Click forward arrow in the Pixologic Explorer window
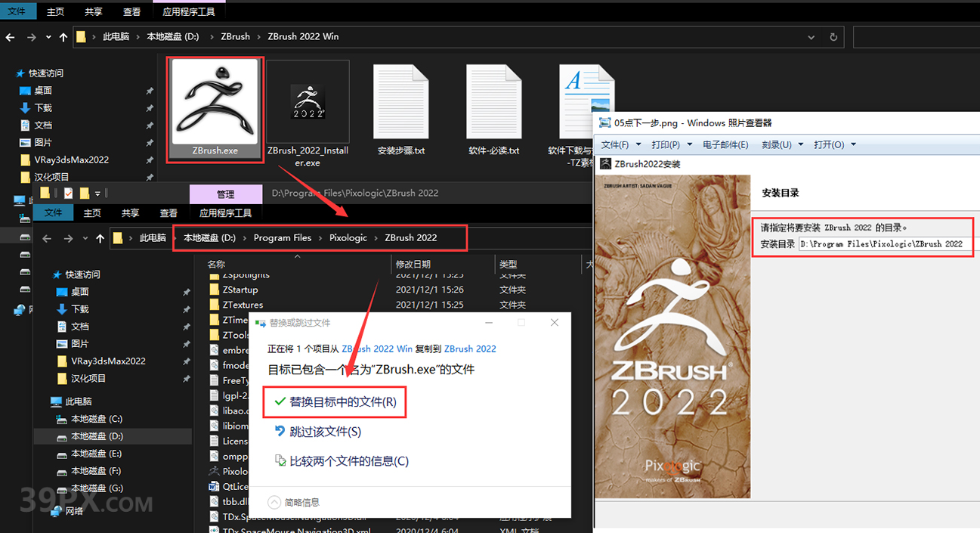 click(x=68, y=238)
